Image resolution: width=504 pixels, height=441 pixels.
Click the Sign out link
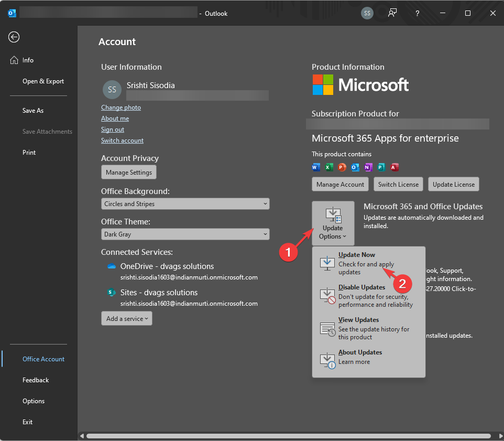point(113,130)
